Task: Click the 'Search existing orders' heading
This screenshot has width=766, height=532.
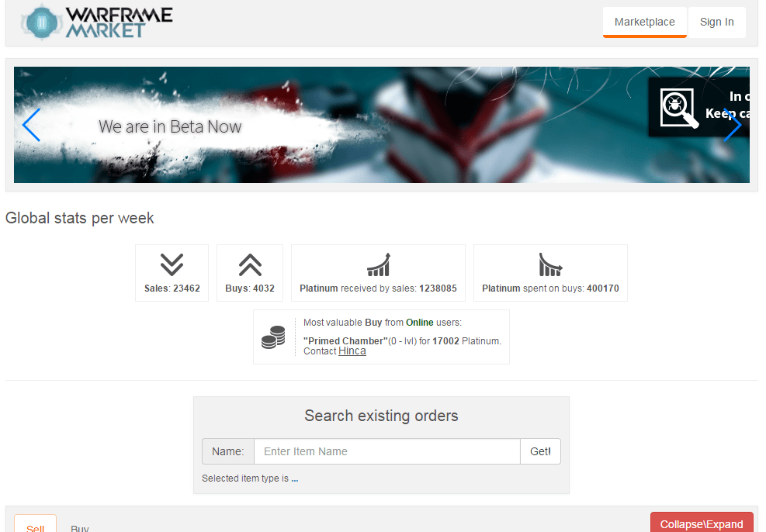Action: coord(381,416)
